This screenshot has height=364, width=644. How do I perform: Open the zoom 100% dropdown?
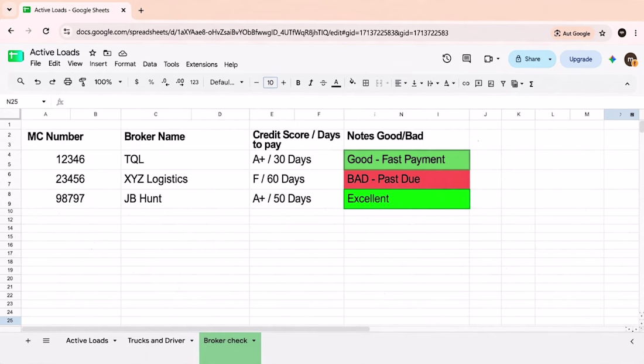click(x=108, y=82)
